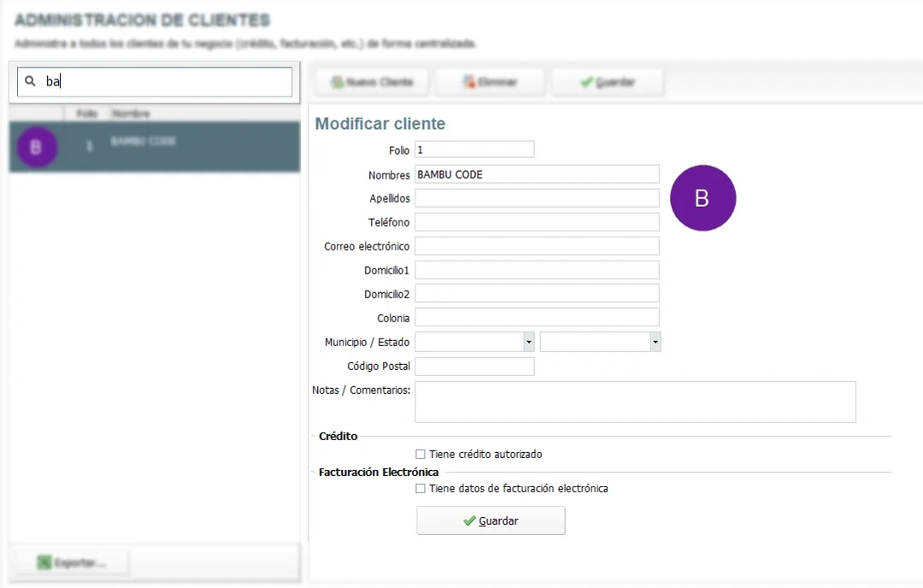Screen dimensions: 923x588
Task: Click the Teléfono input field
Action: [x=537, y=222]
